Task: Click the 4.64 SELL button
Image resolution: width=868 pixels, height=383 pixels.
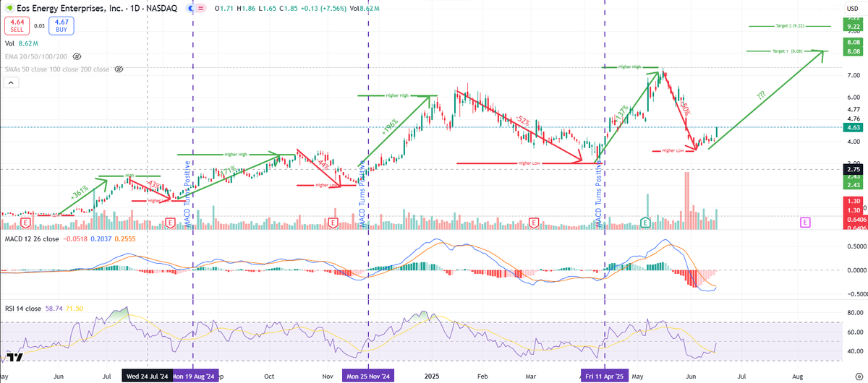Action: coord(17,27)
